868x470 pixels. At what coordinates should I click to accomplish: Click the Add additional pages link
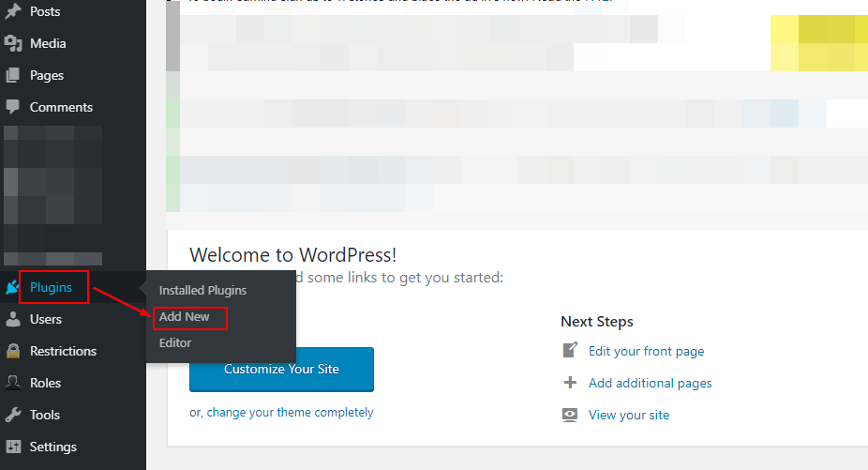pos(650,383)
